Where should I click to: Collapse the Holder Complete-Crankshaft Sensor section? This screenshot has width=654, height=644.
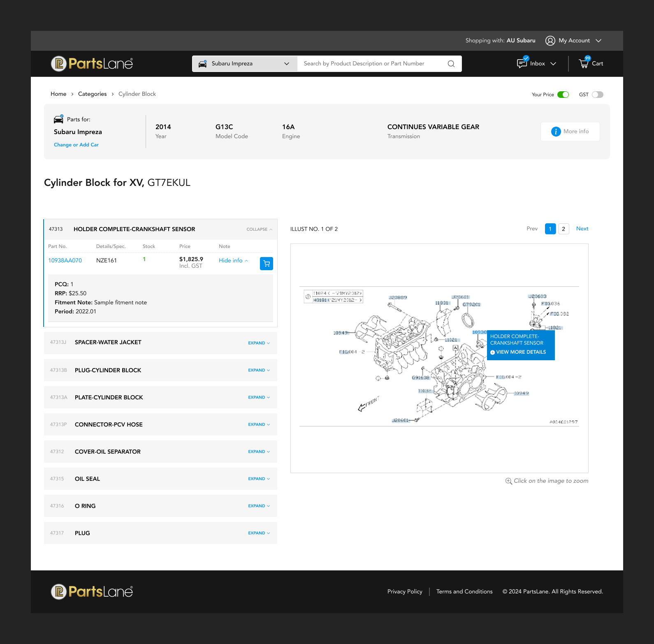click(259, 229)
